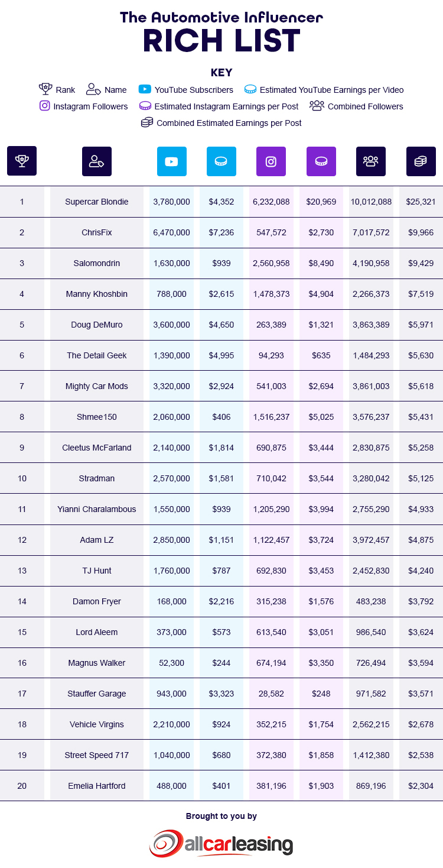The height and width of the screenshot is (868, 443).
Task: Click the YouTube icon beside YouTube Subscribers key label
Action: coord(145,89)
